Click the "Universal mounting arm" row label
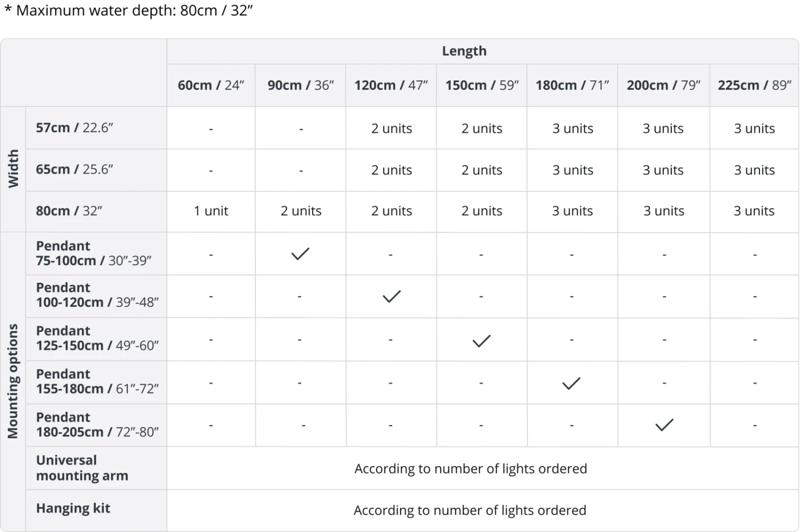 tap(82, 467)
